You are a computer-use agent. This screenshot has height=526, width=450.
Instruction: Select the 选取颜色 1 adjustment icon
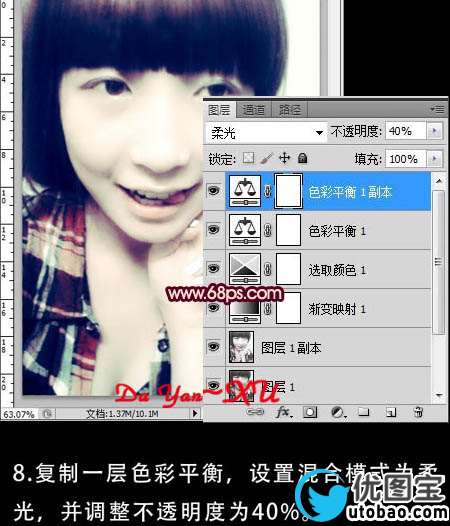pos(245,269)
